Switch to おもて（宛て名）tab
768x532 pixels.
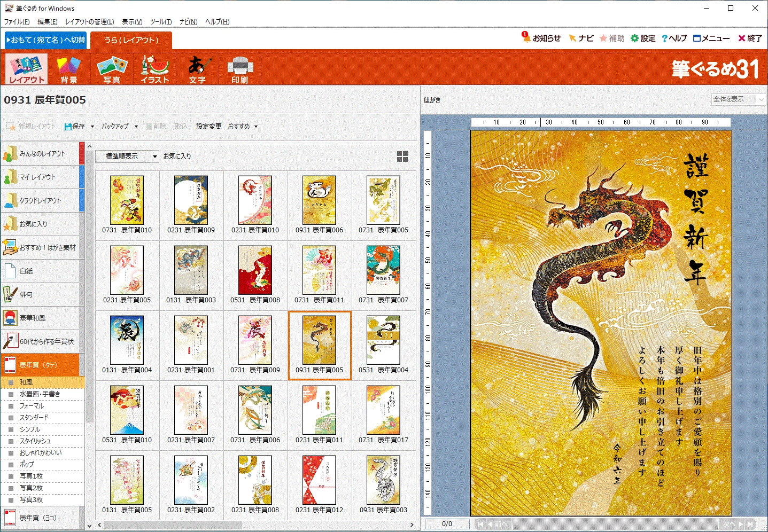point(45,40)
